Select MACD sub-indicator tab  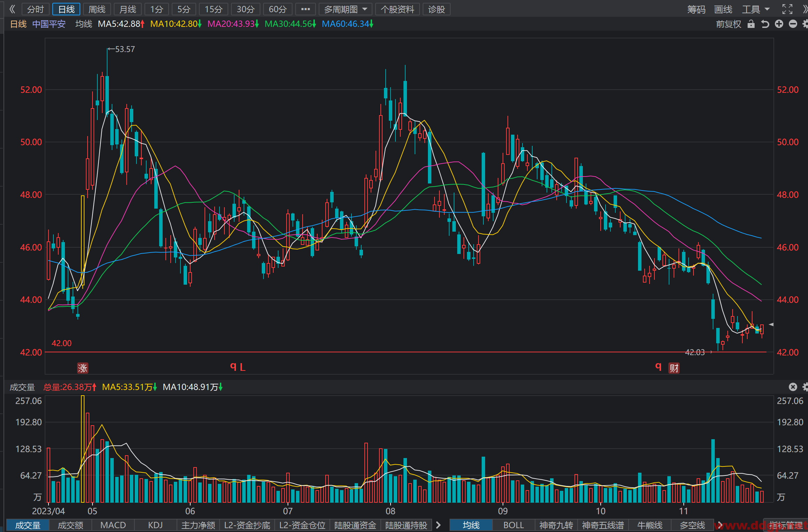113,525
